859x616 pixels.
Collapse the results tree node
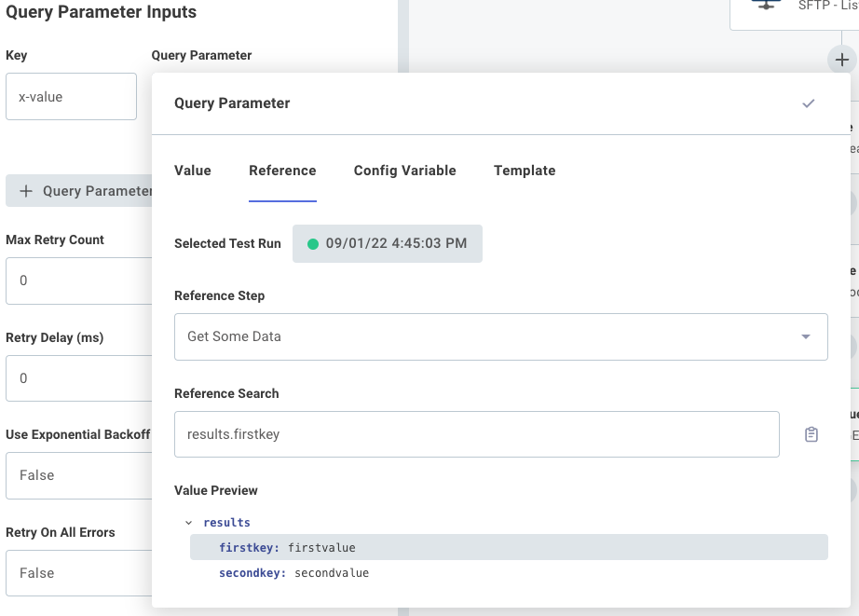pos(188,523)
